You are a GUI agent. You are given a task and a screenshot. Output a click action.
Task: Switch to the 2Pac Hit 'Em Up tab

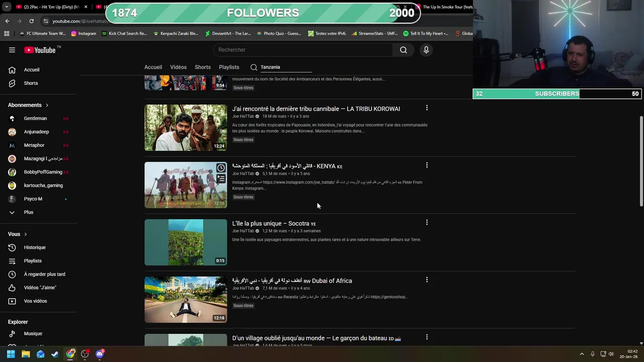pyautogui.click(x=51, y=7)
